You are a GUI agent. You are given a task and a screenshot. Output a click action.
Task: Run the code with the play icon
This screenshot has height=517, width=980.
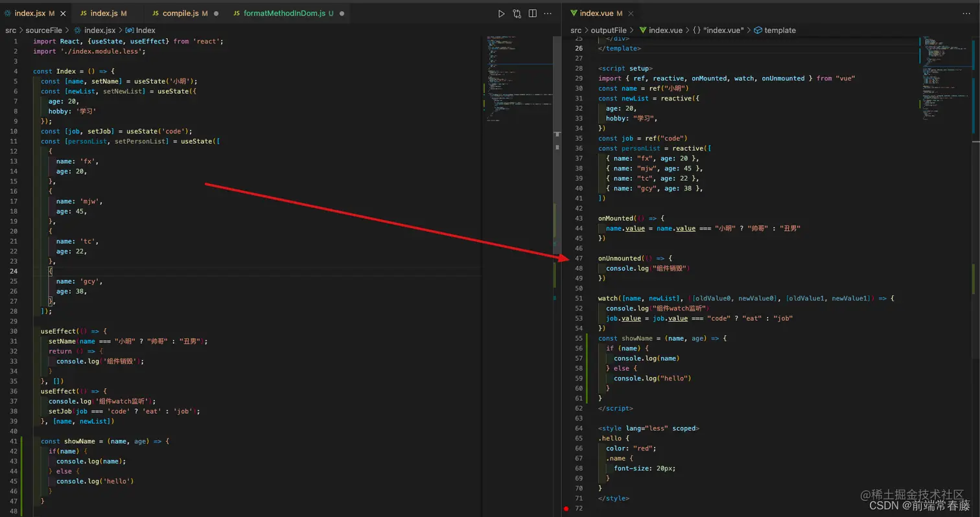(x=501, y=13)
